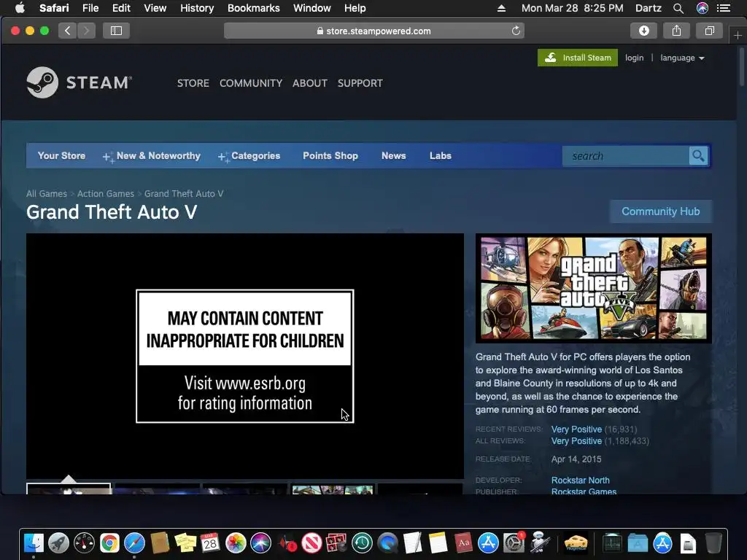Open Calendar from the Dock
The image size is (747, 560).
coord(210,542)
